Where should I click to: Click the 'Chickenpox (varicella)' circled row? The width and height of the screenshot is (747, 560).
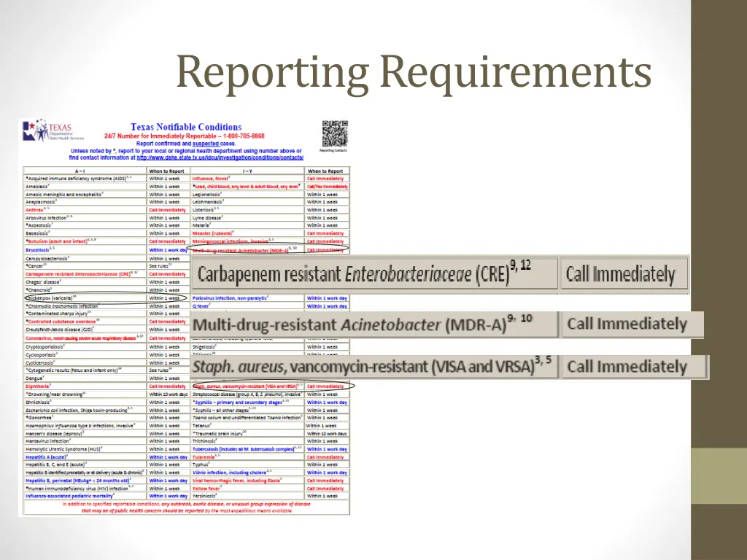coord(105,298)
